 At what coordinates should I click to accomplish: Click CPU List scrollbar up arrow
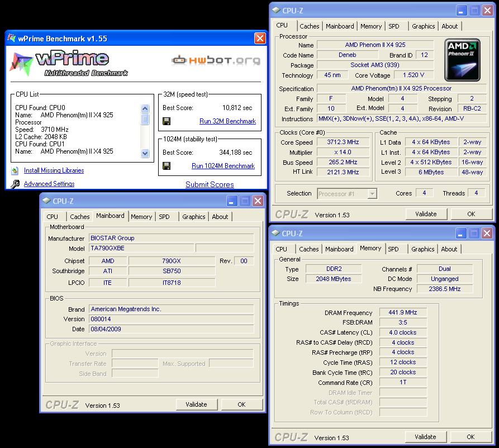tap(145, 108)
